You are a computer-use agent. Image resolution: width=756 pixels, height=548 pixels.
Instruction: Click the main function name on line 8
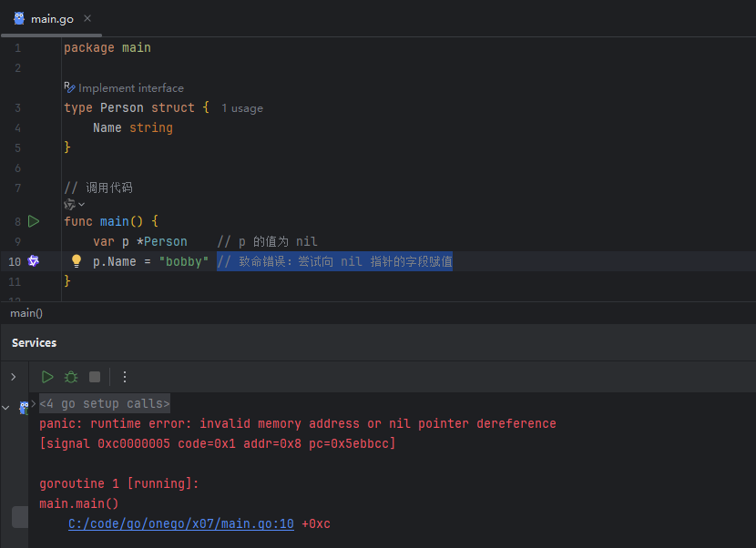(x=114, y=221)
